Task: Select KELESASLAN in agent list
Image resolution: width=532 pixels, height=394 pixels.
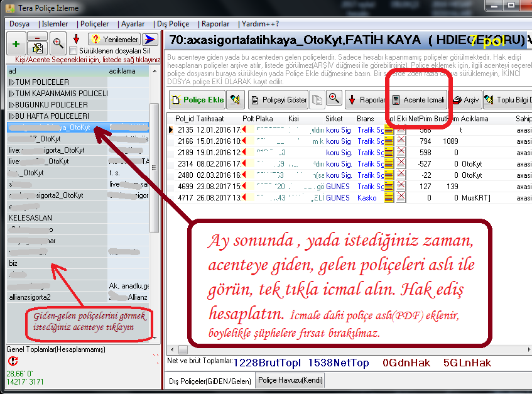Action: (78, 218)
